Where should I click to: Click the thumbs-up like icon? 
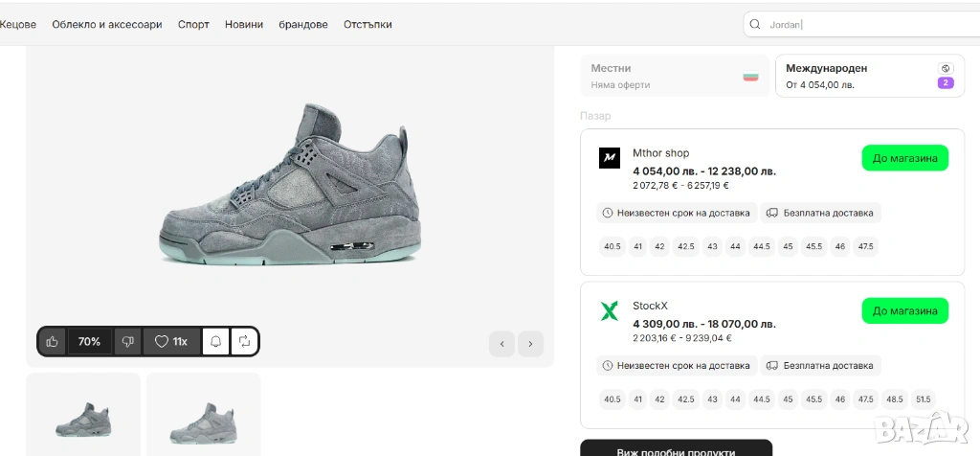pyautogui.click(x=53, y=341)
